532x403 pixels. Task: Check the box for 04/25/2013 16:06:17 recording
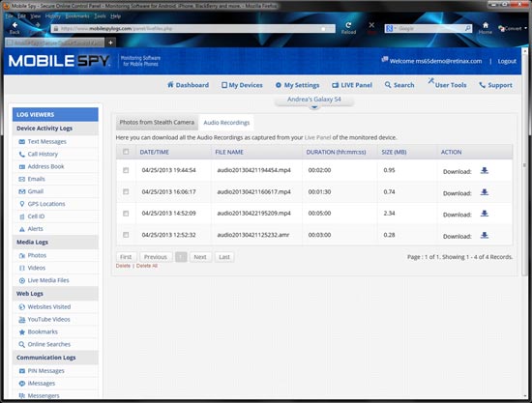126,192
